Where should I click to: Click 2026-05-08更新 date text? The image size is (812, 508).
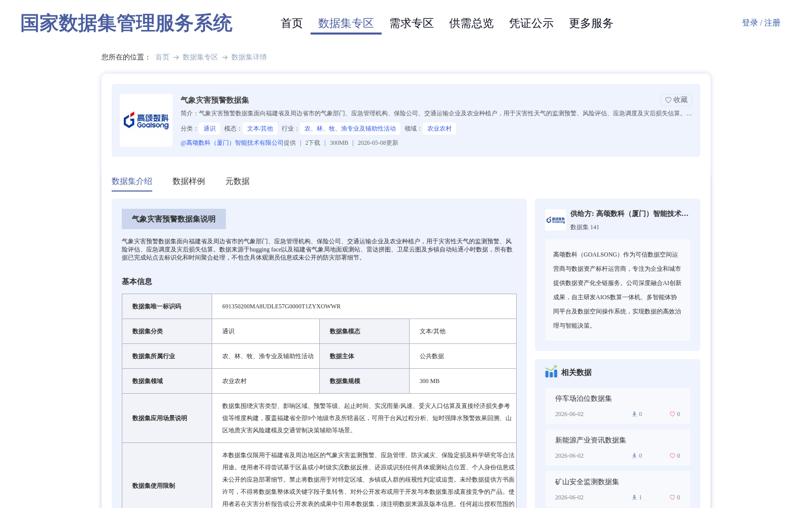click(378, 143)
